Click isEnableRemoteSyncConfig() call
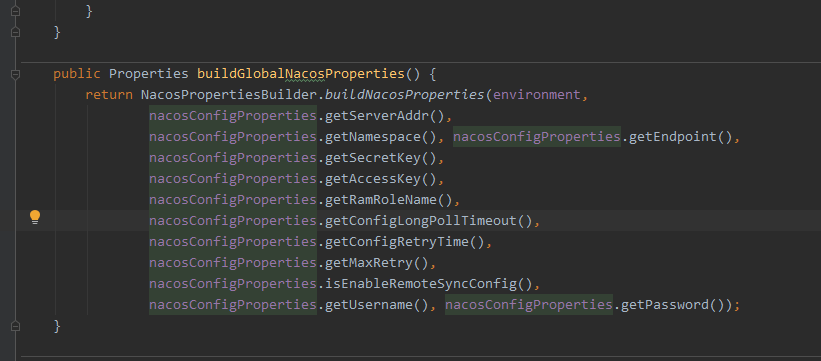 [429, 283]
